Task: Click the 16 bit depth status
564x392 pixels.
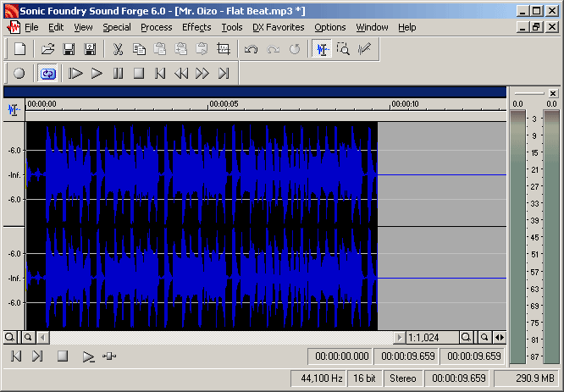Action: pyautogui.click(x=364, y=378)
